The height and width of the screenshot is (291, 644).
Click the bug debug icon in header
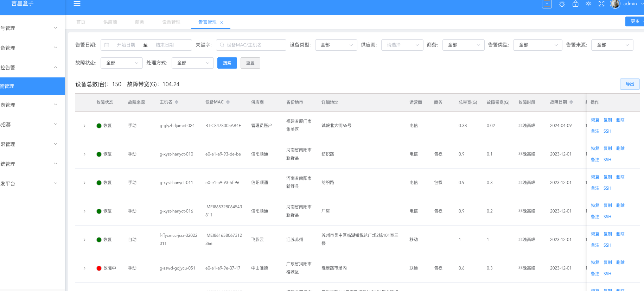point(562,4)
